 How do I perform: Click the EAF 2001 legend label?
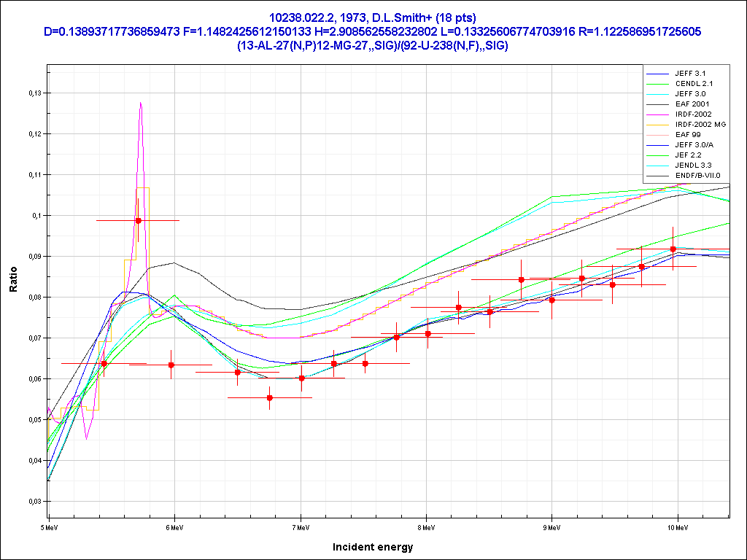[691, 104]
